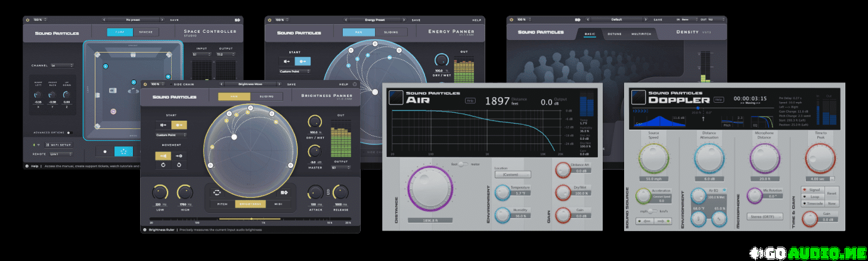Viewport: 868px width, 261px height.
Task: Open REMOTE Link1 dropdown in Space Controller
Action: 62,154
